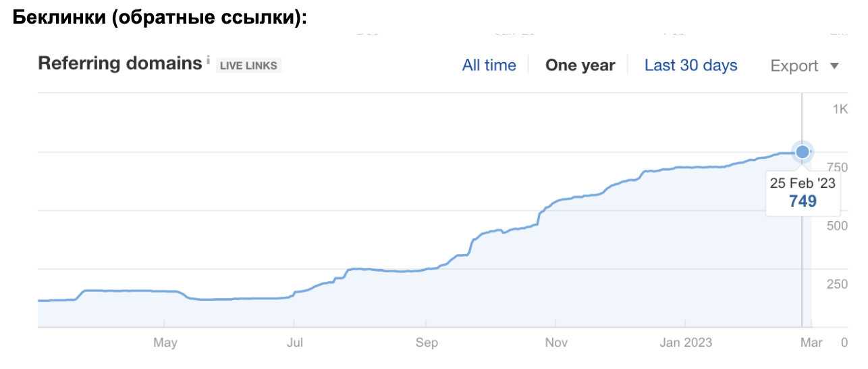Screen dimensions: 868x369
Task: Click the May label on x-axis
Action: click(165, 343)
